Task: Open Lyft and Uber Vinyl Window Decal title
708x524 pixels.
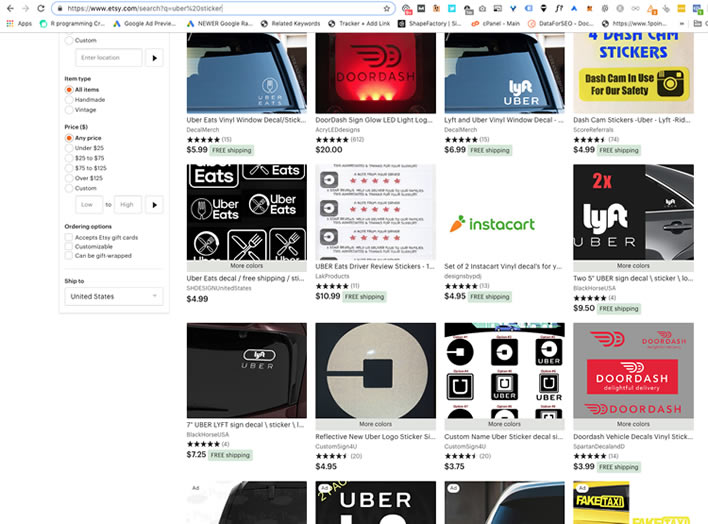Action: [504, 120]
